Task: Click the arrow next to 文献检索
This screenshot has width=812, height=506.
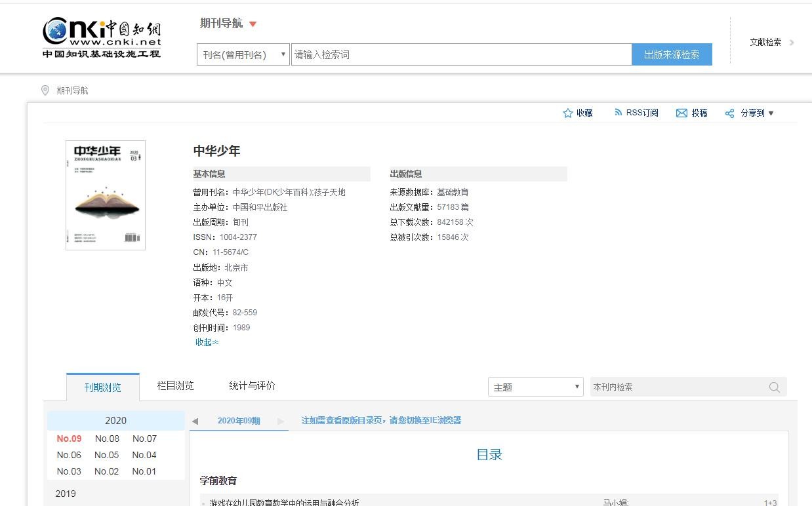Action: point(792,43)
